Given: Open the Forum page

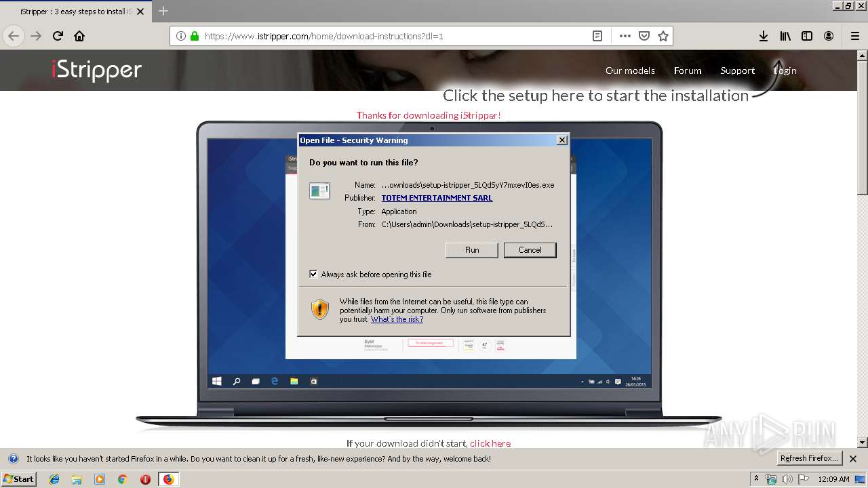Looking at the screenshot, I should tap(688, 70).
